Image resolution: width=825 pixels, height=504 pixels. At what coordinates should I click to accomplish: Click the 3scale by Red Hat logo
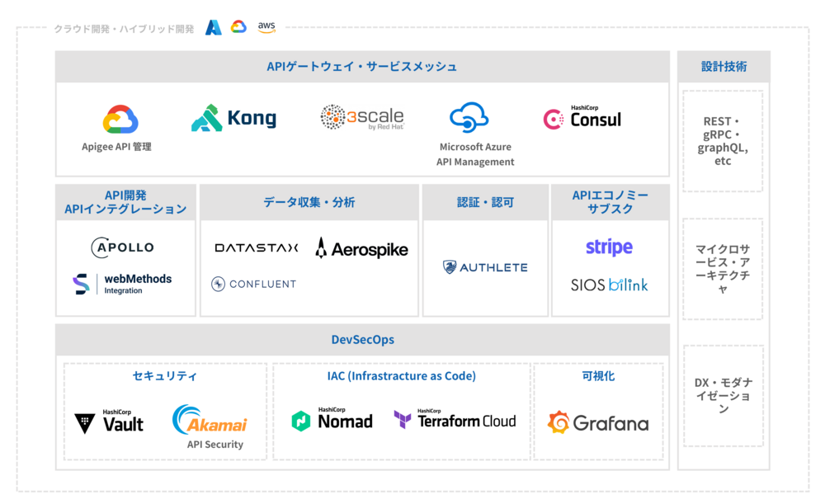[x=362, y=117]
